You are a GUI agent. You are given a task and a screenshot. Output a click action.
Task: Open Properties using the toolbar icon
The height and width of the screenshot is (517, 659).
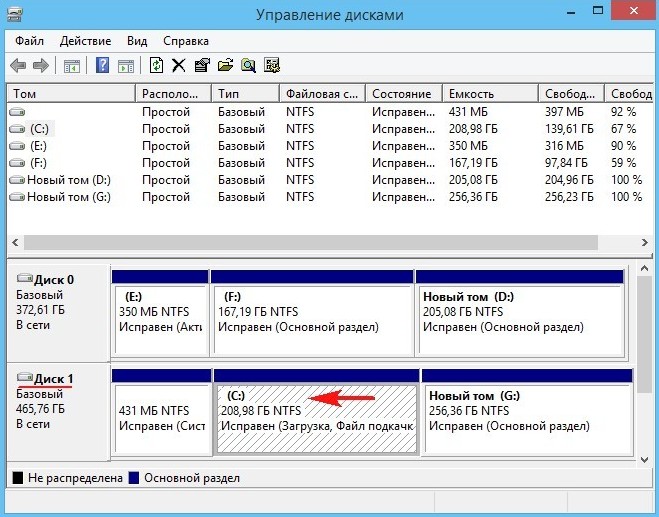click(x=202, y=66)
